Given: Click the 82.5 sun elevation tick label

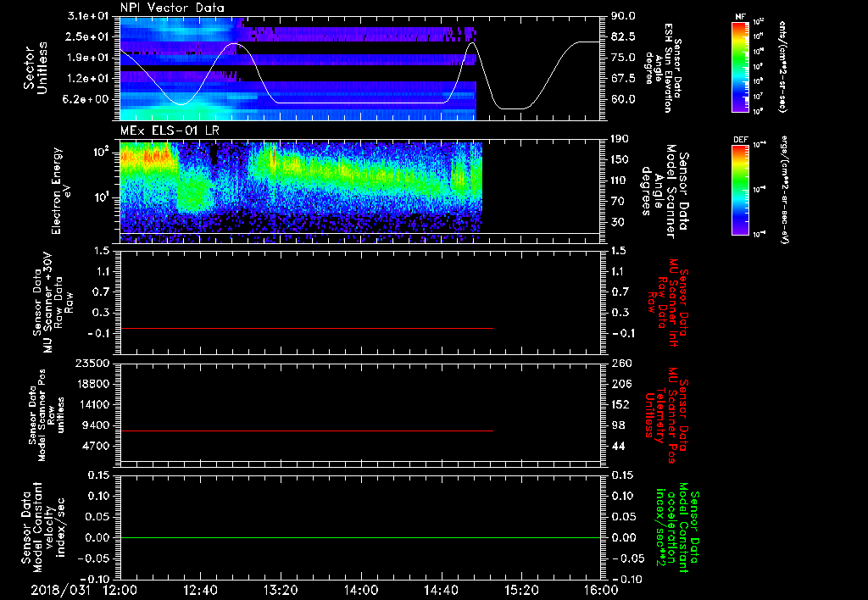Looking at the screenshot, I should 623,36.
